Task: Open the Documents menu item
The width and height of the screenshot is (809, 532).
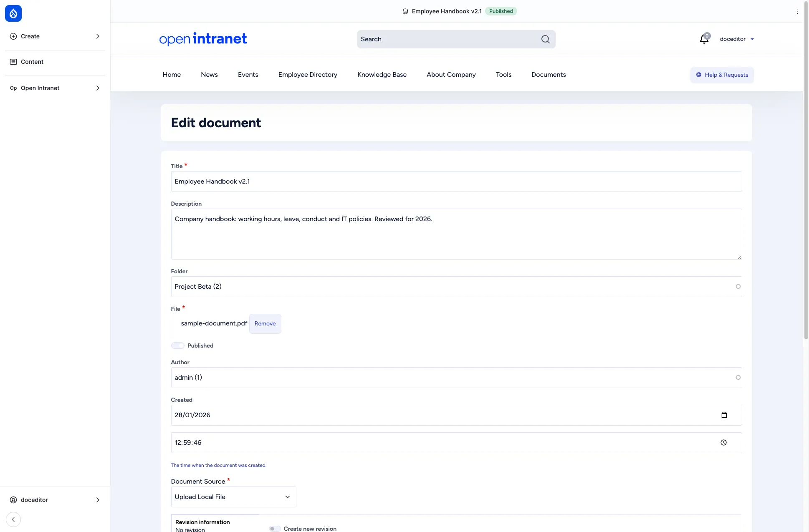Action: tap(549, 75)
